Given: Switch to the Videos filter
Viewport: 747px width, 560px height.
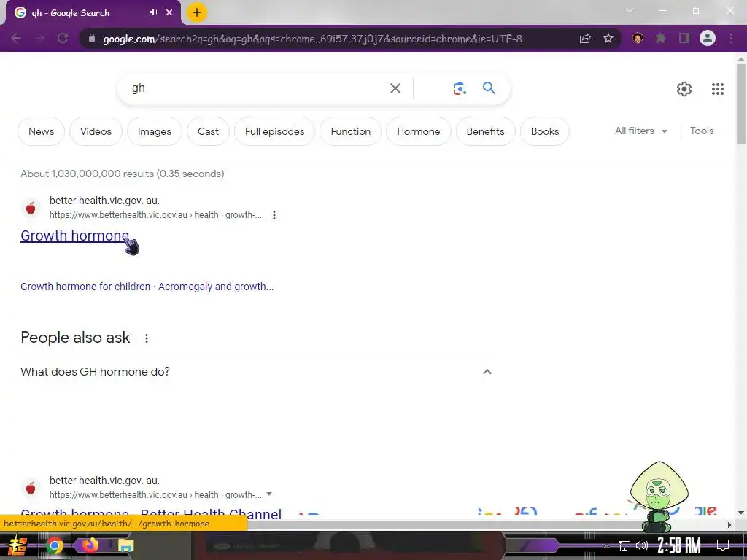Looking at the screenshot, I should [x=96, y=131].
